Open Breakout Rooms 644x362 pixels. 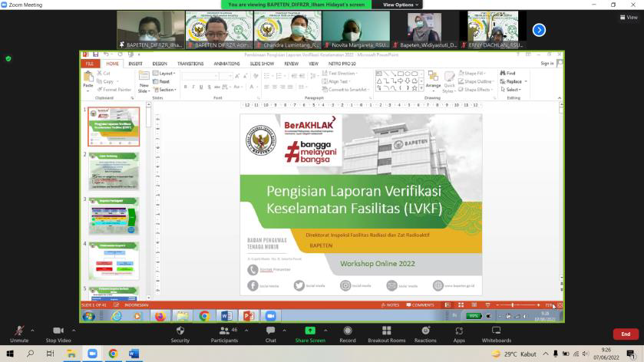point(386,331)
